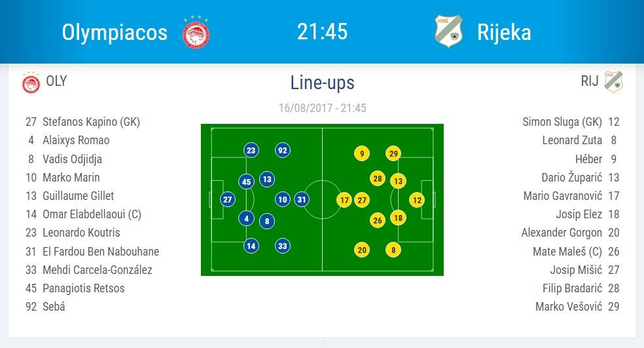
Task: Open Simon Sluga (GK) player entry
Action: click(562, 122)
